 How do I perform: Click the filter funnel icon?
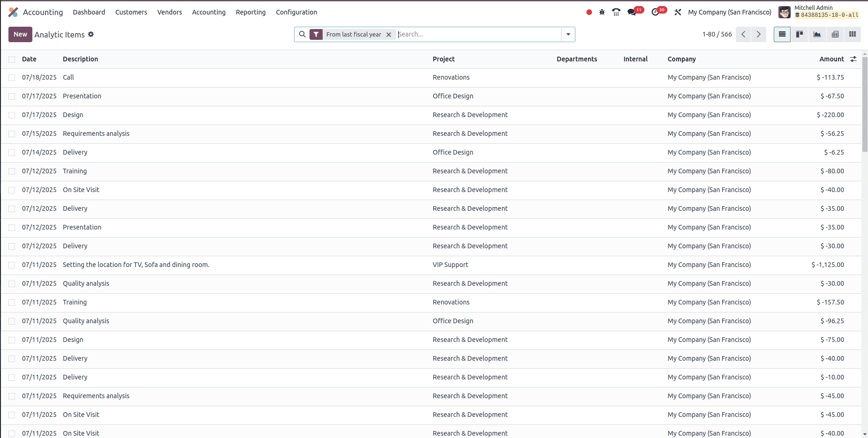[316, 34]
